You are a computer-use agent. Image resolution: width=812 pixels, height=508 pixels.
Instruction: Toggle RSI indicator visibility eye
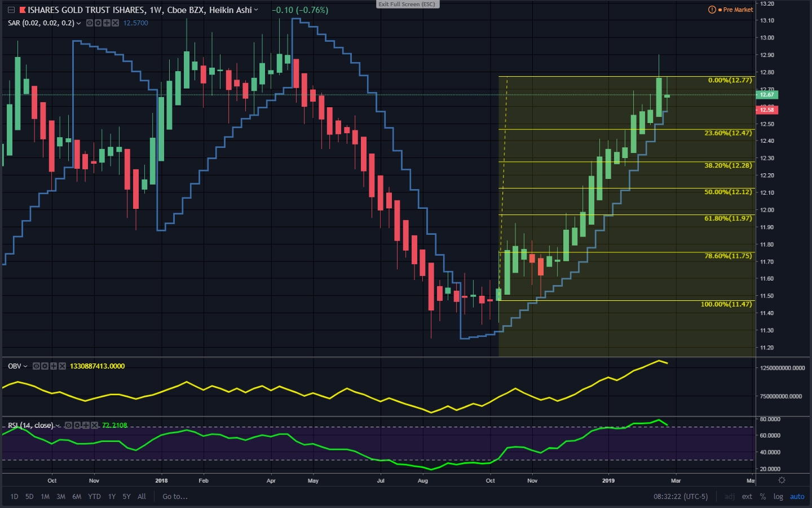click(x=68, y=426)
